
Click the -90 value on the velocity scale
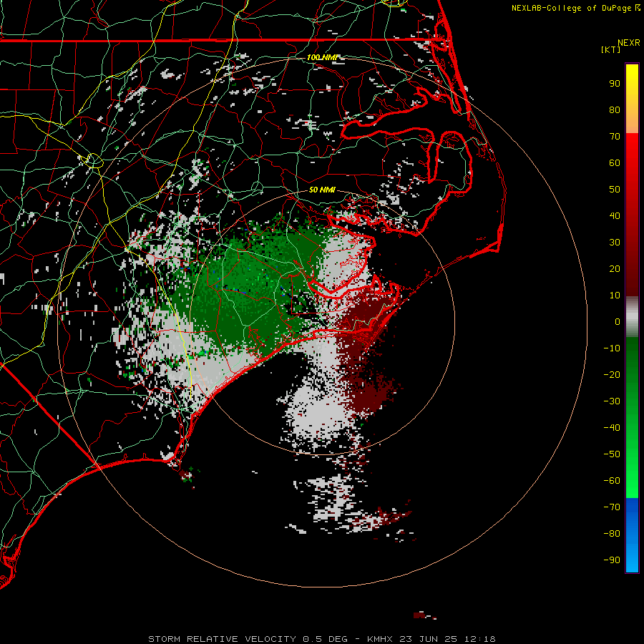pyautogui.click(x=612, y=560)
